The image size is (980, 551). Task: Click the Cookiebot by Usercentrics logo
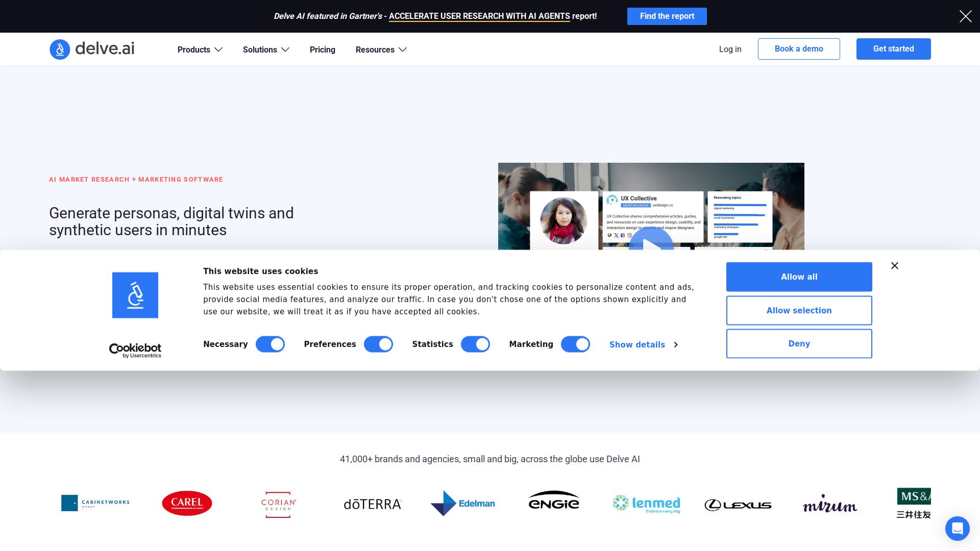[135, 350]
